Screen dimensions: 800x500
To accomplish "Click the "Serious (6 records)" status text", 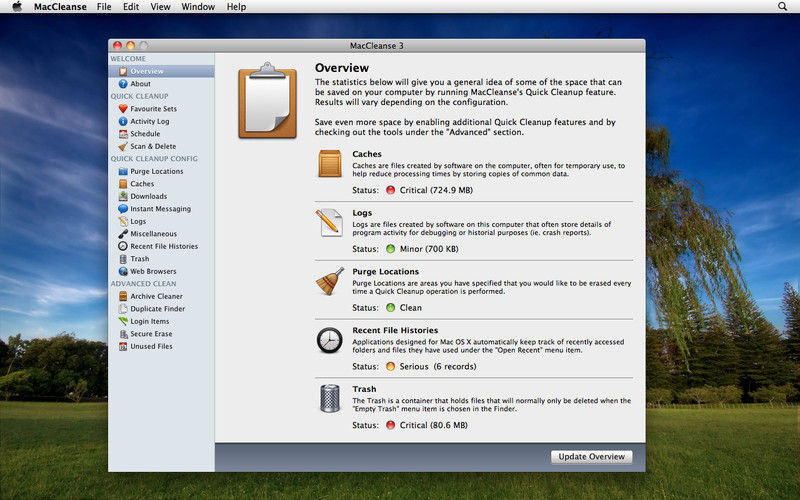I will (438, 366).
